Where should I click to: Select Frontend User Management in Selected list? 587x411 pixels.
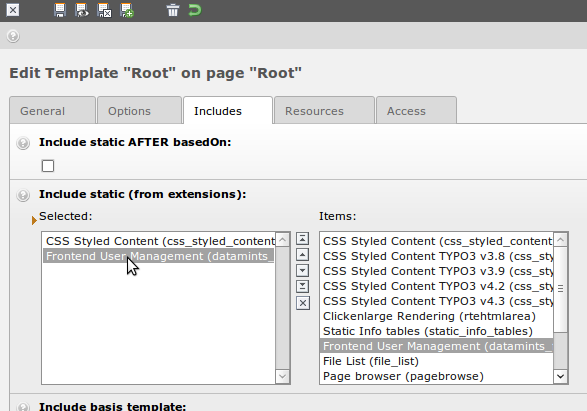(159, 256)
